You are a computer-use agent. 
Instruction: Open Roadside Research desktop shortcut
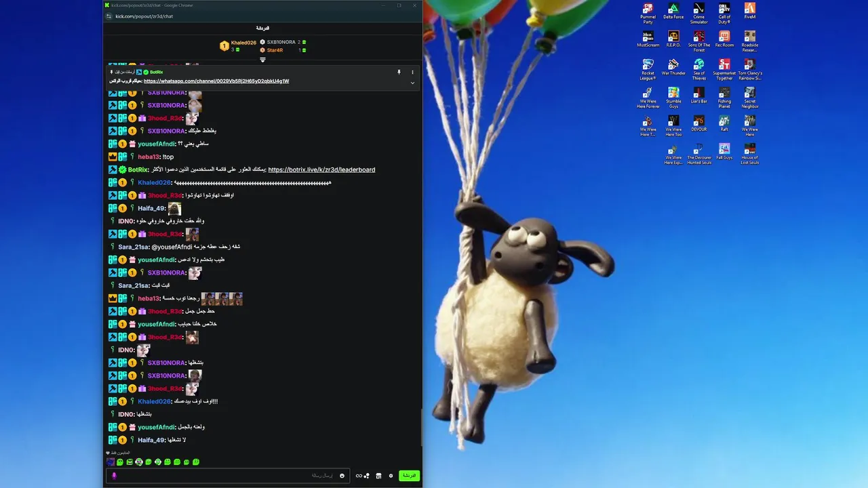(749, 41)
